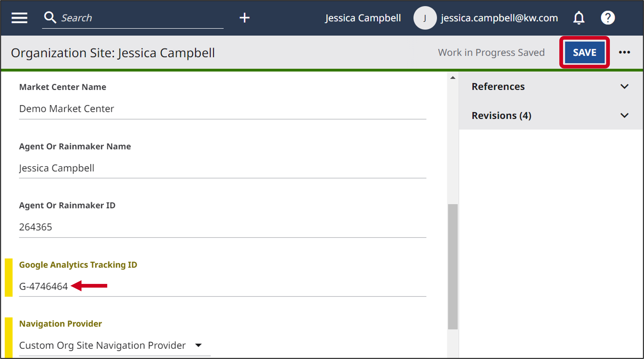Click the plus create-new icon

click(244, 18)
